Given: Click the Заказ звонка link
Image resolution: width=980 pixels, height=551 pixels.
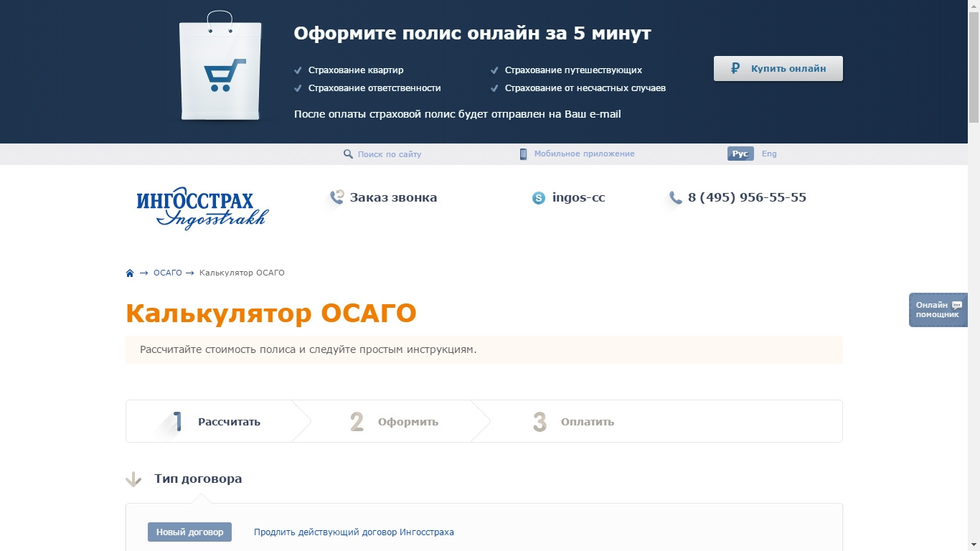Looking at the screenshot, I should pyautogui.click(x=393, y=198).
